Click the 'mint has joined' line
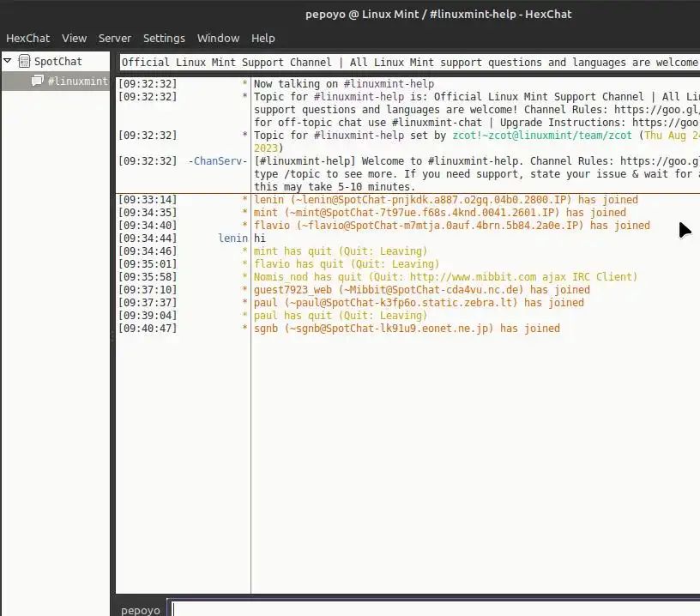The width and height of the screenshot is (700, 616). point(440,213)
